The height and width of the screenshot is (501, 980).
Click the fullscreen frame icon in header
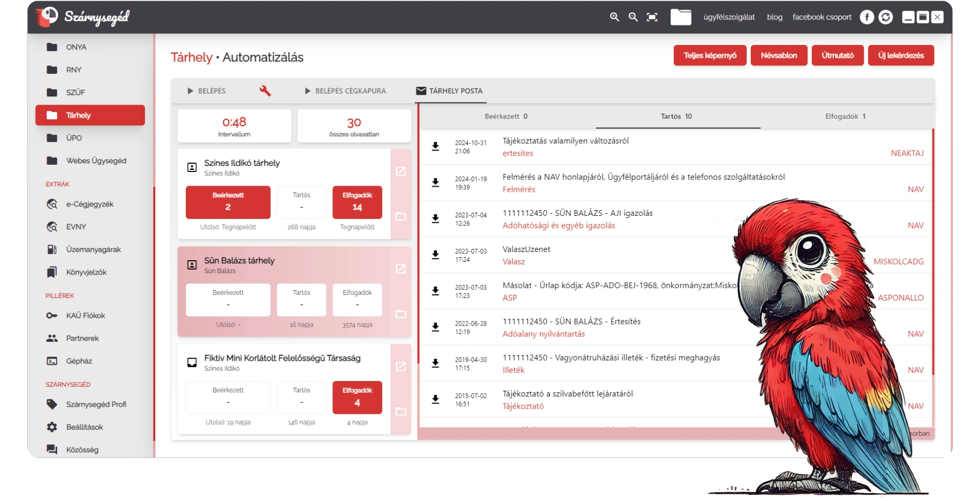pos(652,17)
